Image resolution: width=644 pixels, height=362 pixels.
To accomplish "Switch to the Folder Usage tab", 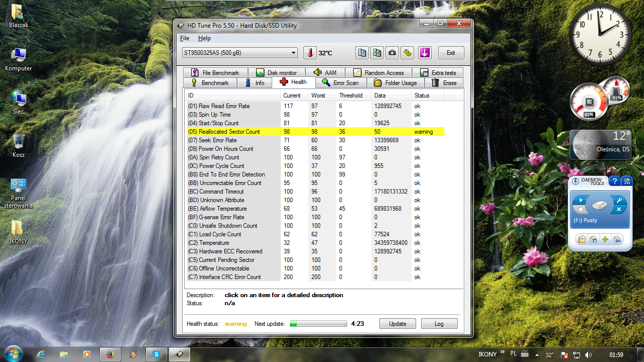I will pos(395,83).
